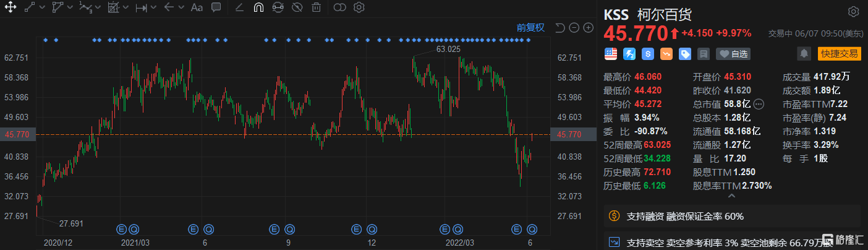Click the 63.025 peak label on chart

pyautogui.click(x=448, y=49)
